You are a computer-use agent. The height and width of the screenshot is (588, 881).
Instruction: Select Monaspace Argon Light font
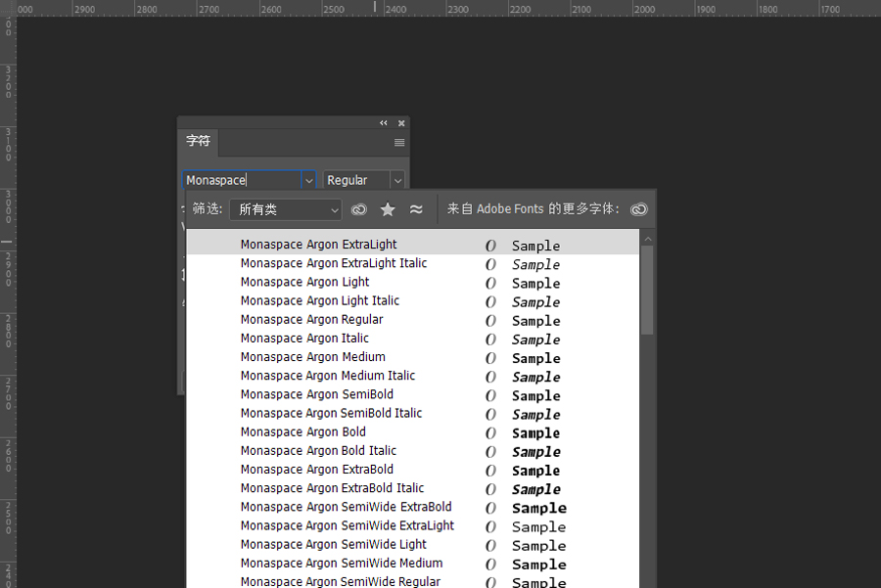(x=413, y=282)
